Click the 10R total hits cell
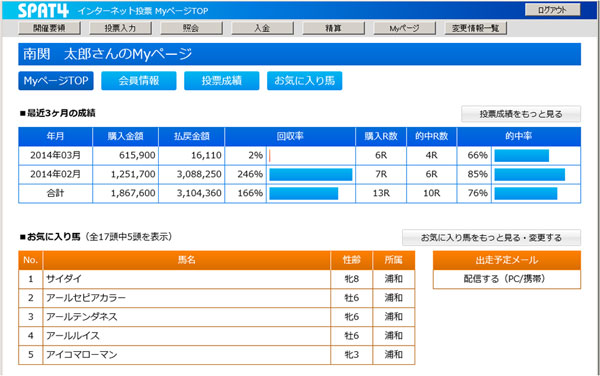Image resolution: width=600 pixels, height=376 pixels. [x=431, y=194]
